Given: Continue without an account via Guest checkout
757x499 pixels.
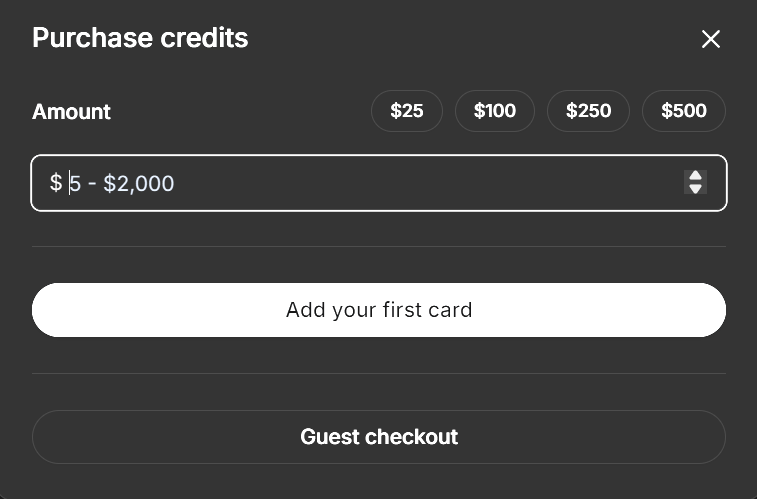Looking at the screenshot, I should point(379,437).
